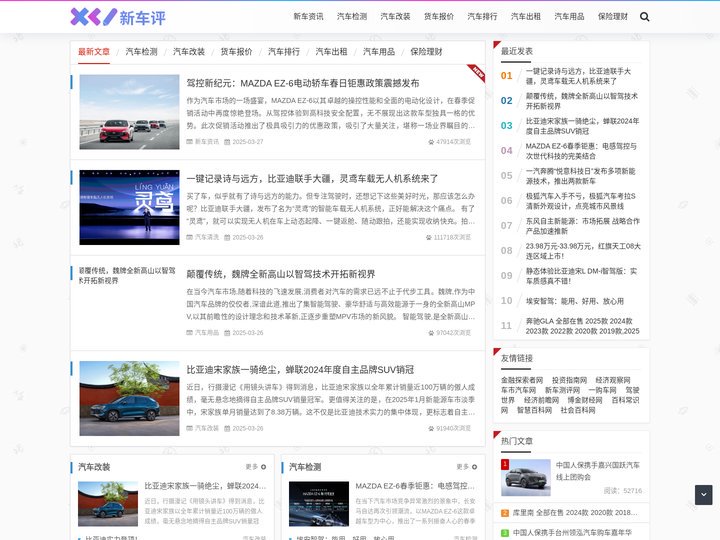Switch to 货车报价 content tab
Viewport: 720px width, 540px height.
pyautogui.click(x=236, y=51)
